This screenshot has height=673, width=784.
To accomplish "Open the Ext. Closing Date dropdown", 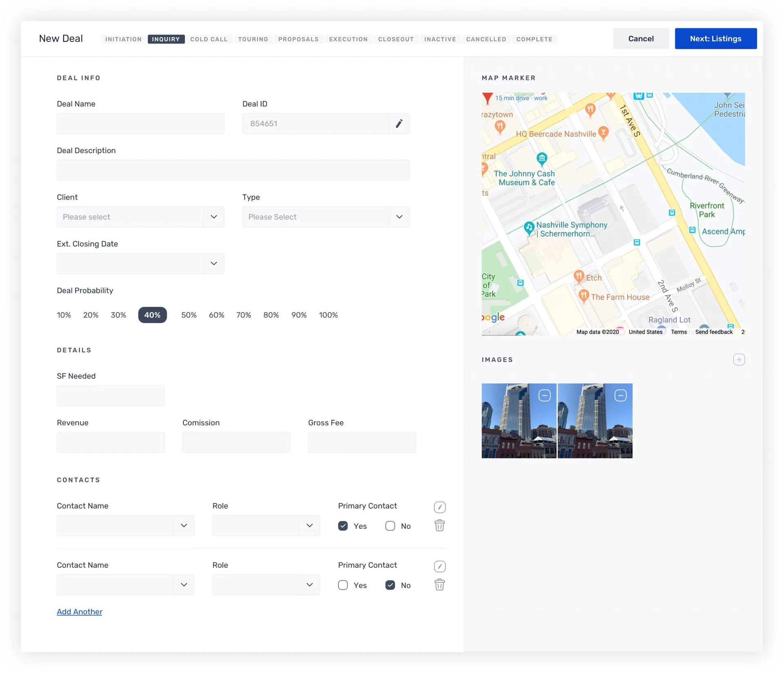I will (x=140, y=263).
